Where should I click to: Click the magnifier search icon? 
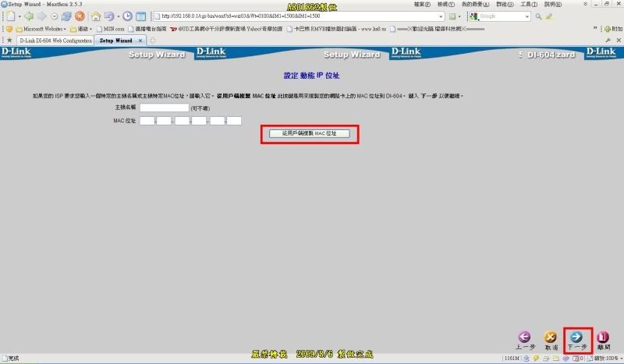coord(538,16)
